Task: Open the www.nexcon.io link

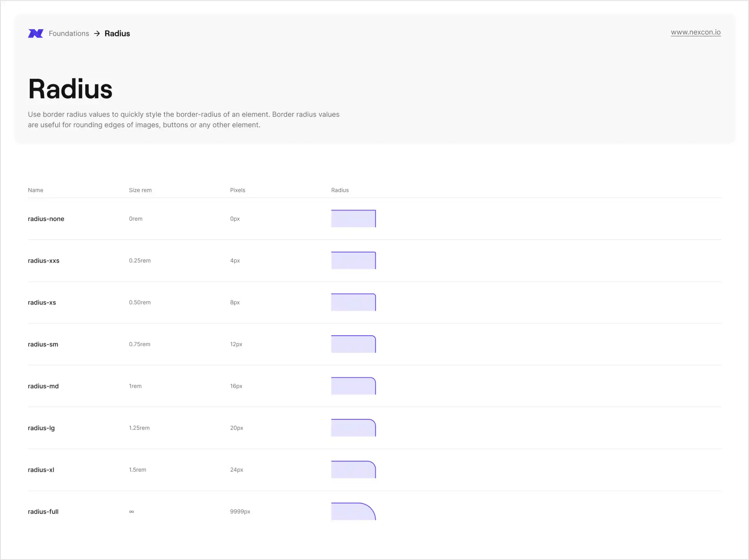Action: [x=696, y=32]
